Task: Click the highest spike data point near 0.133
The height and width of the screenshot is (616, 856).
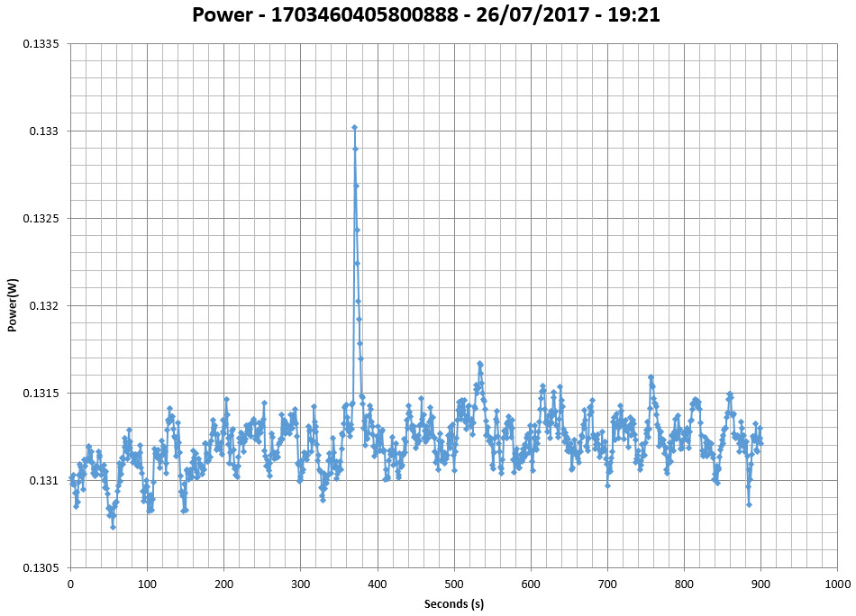Action: click(x=354, y=128)
